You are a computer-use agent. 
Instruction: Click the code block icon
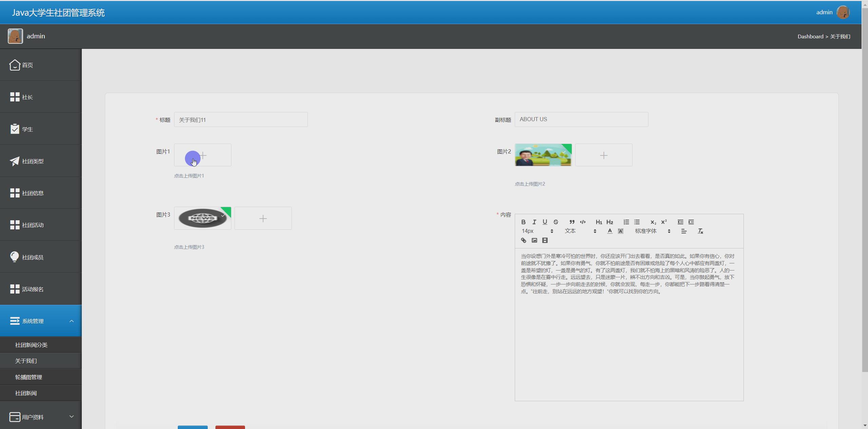(583, 222)
